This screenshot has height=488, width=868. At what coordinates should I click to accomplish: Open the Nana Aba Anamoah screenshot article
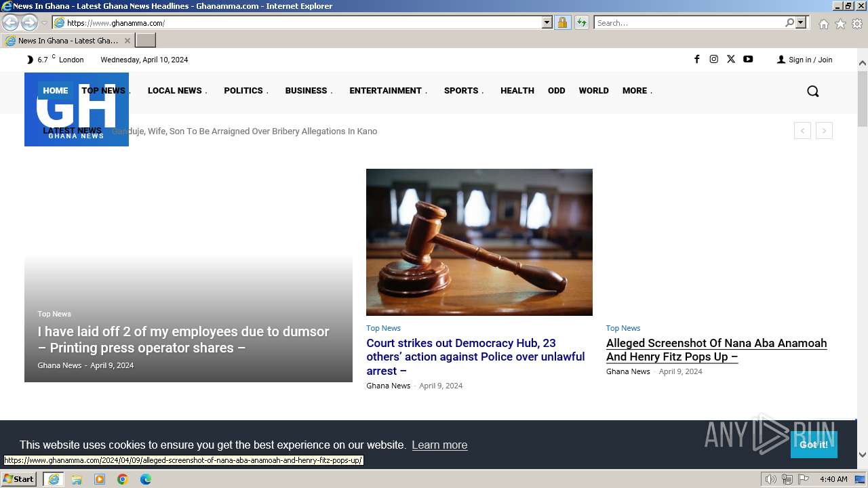click(x=717, y=350)
